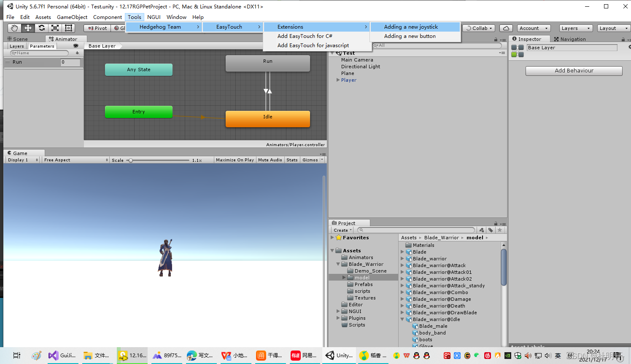The height and width of the screenshot is (364, 631).
Task: Open the NGUI menu
Action: [154, 17]
